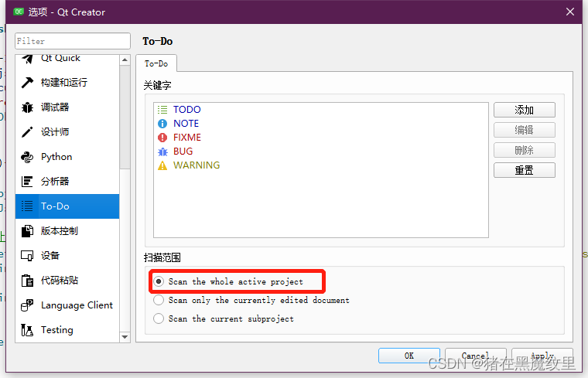588x378 pixels.
Task: Click the green list icon beside TODO
Action: pos(162,110)
